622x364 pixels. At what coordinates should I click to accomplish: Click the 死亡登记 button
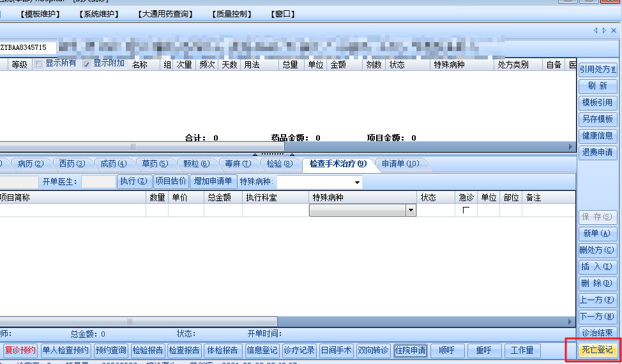tap(596, 350)
